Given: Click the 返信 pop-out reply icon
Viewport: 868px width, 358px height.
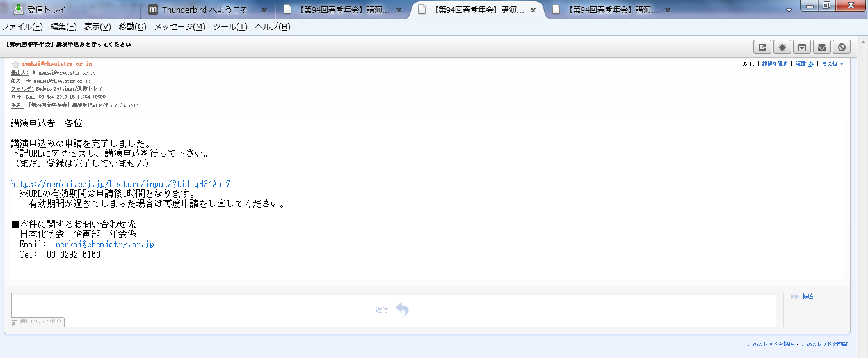Looking at the screenshot, I should (810, 64).
